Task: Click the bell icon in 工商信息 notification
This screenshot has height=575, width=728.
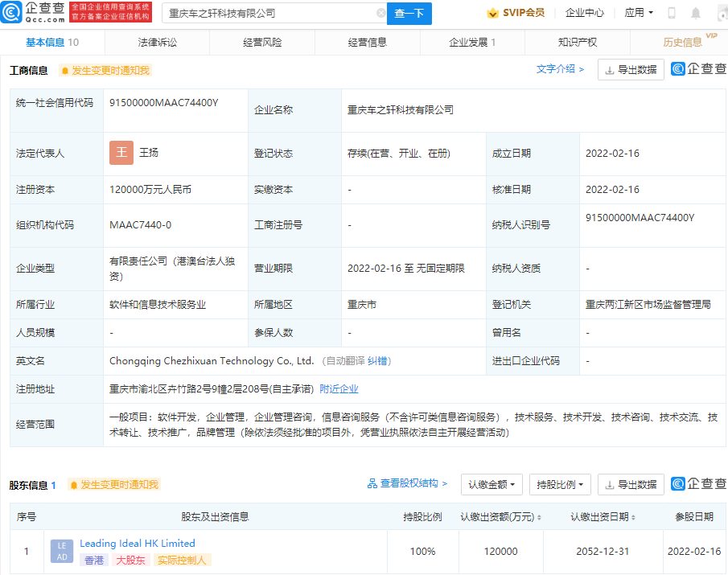Action: tap(65, 71)
